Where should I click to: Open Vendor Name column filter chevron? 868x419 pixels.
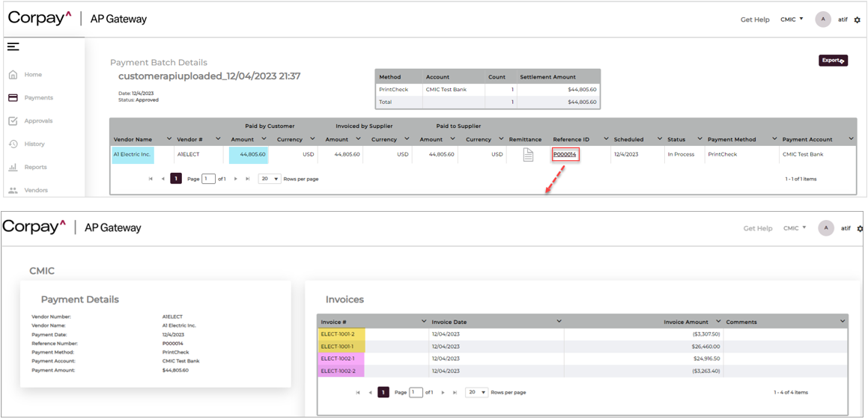point(169,138)
